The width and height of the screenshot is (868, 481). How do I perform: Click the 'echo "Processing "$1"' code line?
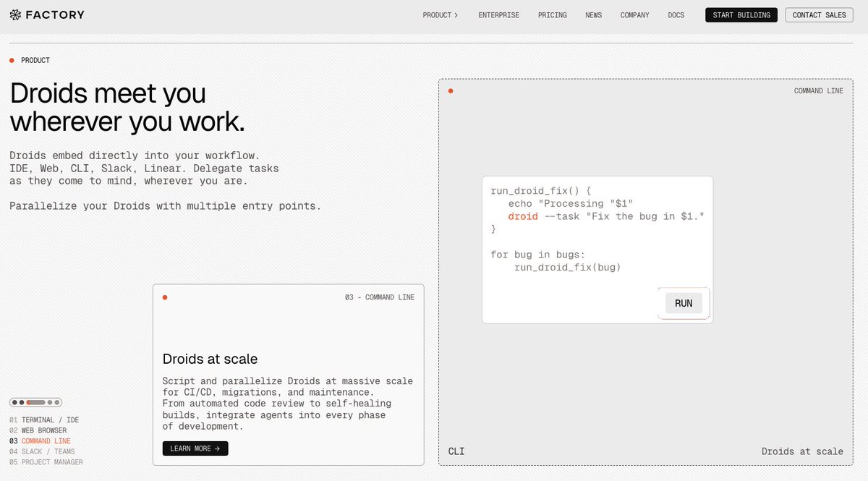click(571, 204)
